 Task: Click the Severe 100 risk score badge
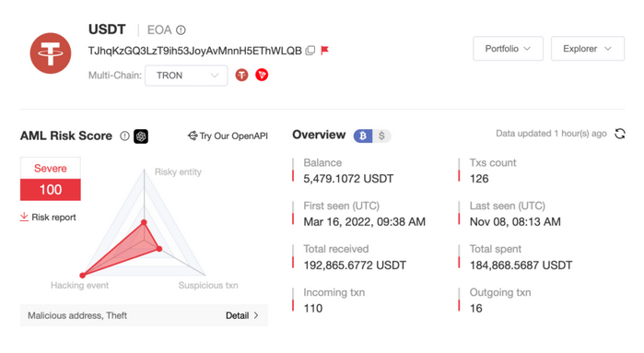point(51,179)
